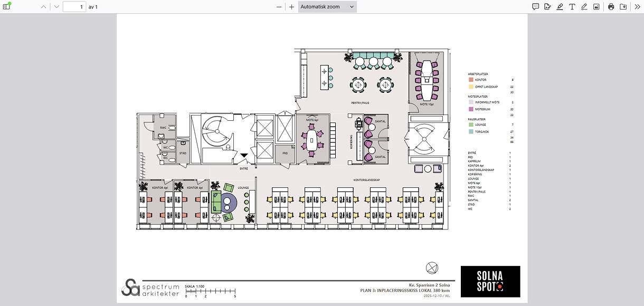
Task: Toggle the freehand draw tool
Action: coord(584,7)
